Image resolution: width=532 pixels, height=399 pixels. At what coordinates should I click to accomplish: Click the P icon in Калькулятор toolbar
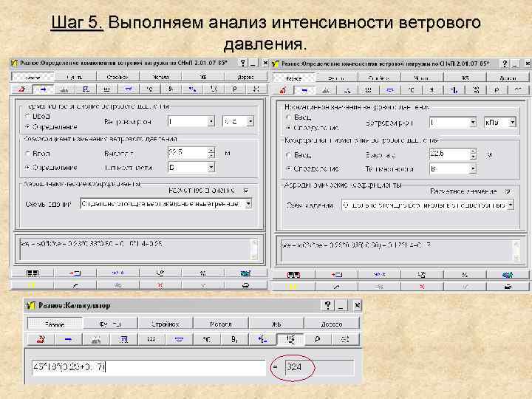tap(318, 339)
